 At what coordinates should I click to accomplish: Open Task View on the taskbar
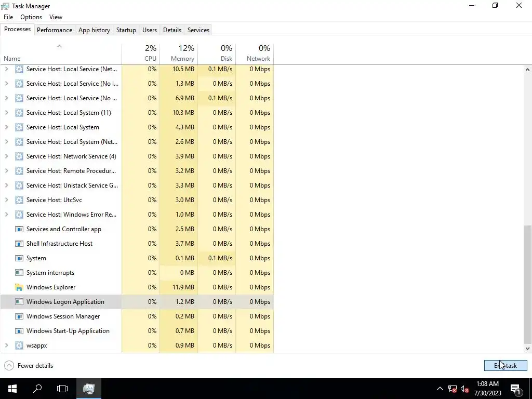click(62, 389)
